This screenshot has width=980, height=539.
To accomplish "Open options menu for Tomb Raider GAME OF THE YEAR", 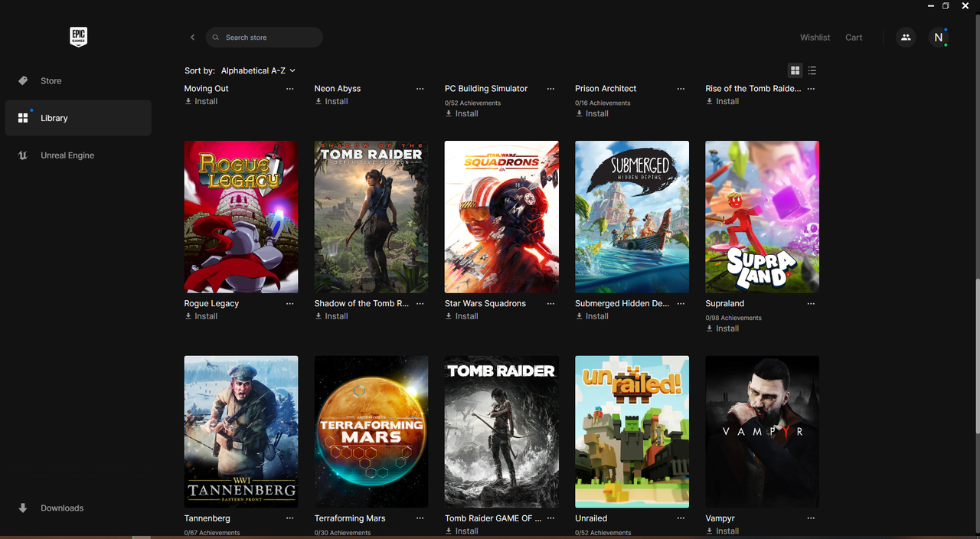I will click(550, 518).
